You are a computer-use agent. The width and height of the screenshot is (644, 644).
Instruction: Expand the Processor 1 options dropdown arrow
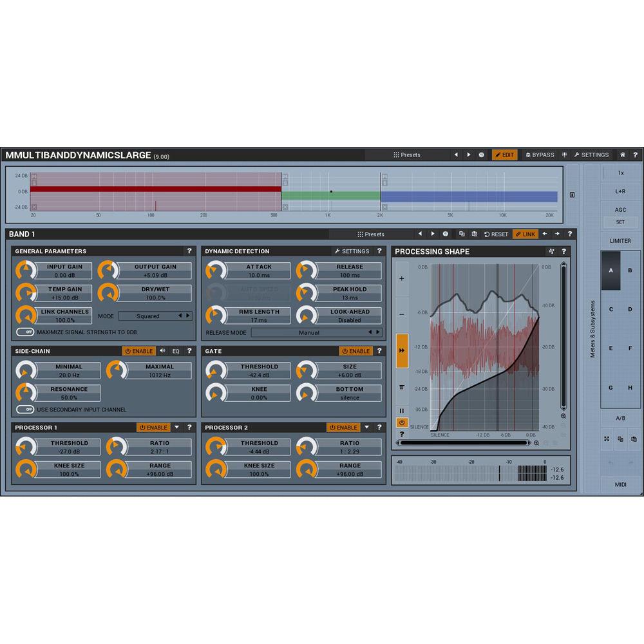click(x=175, y=427)
